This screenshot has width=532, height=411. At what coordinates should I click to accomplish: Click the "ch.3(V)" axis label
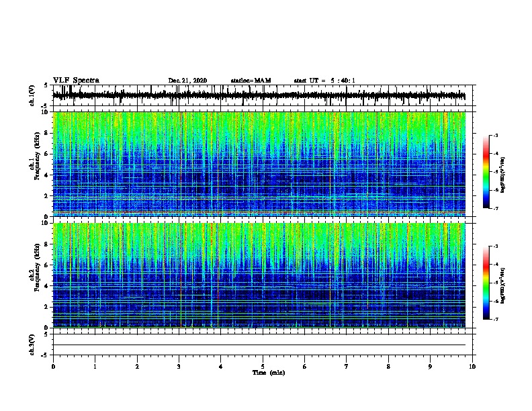tap(32, 345)
